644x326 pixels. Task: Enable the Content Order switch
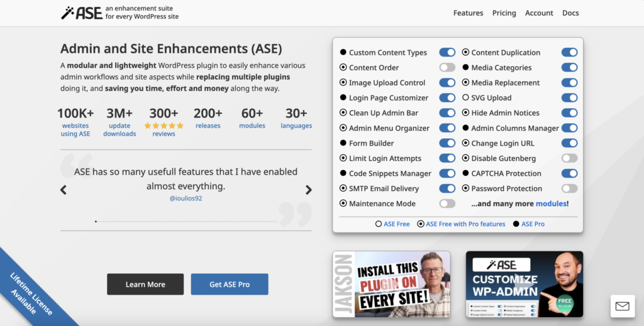point(447,68)
